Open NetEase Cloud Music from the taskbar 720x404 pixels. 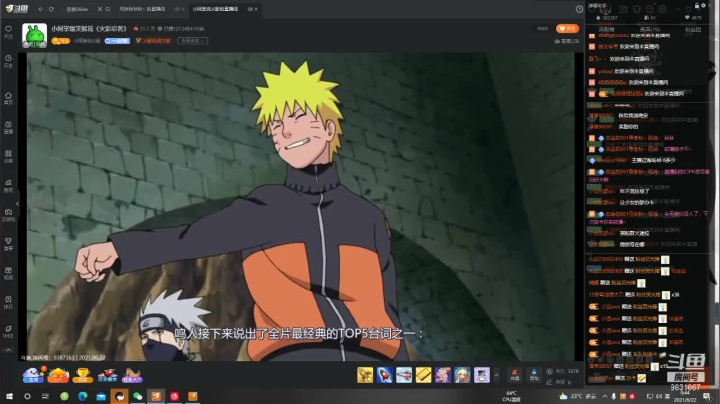coord(174,396)
